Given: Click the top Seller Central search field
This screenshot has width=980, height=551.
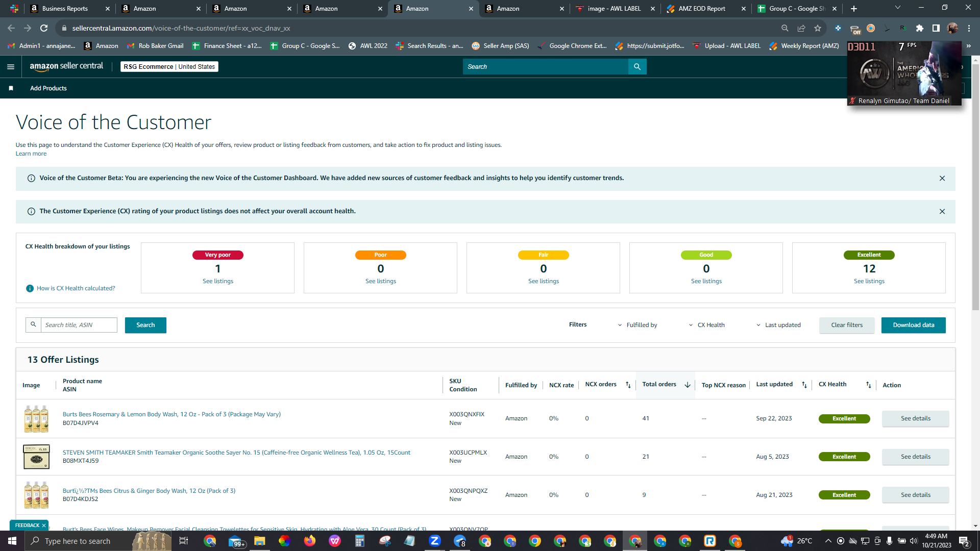Looking at the screenshot, I should pos(546,67).
